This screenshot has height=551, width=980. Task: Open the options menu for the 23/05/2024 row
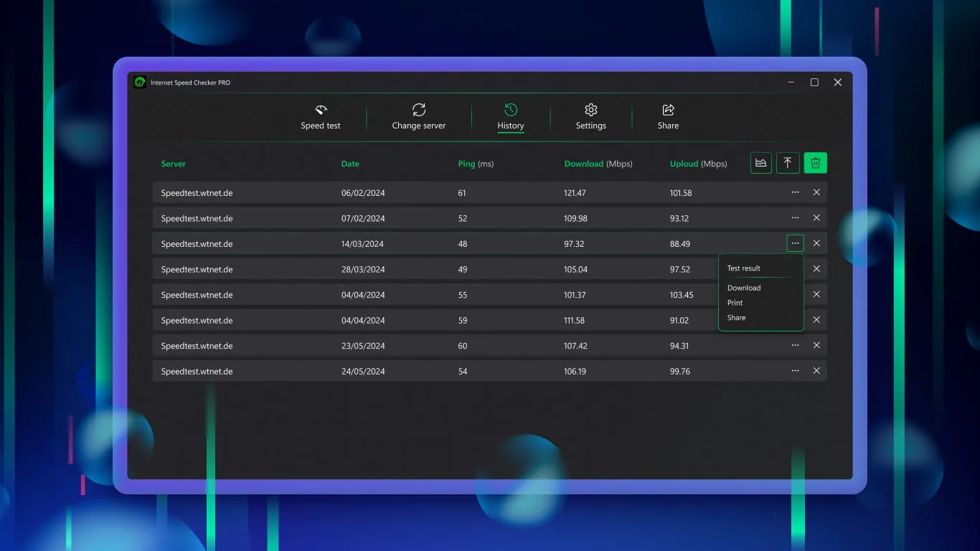pyautogui.click(x=795, y=345)
